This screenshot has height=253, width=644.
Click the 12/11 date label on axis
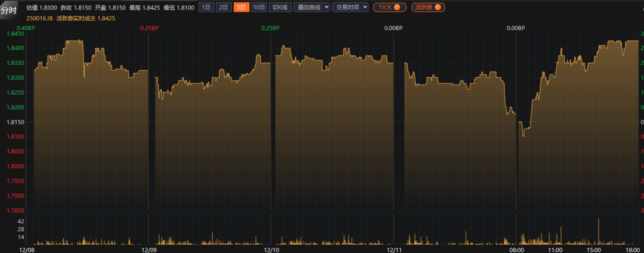[x=394, y=249]
